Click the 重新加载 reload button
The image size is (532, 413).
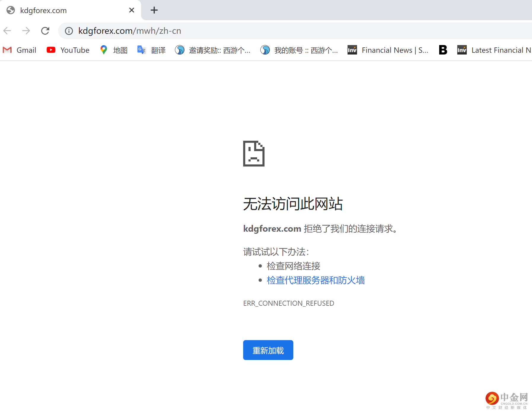pos(268,350)
